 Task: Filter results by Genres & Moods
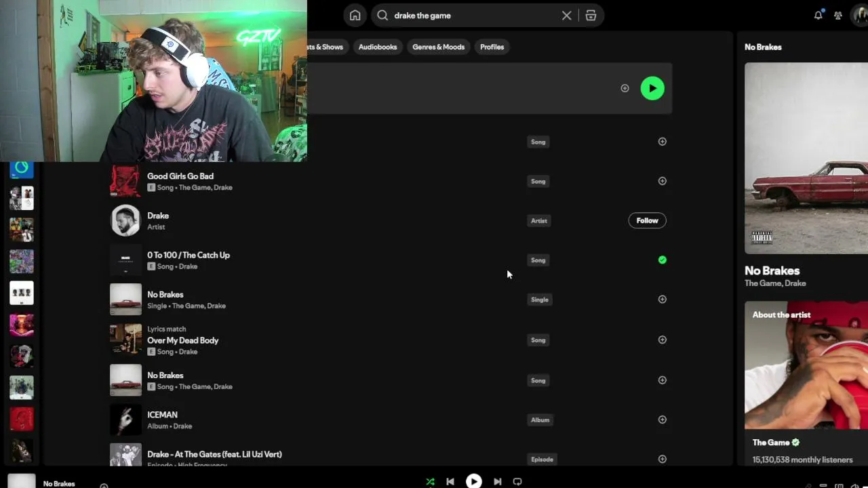[439, 47]
